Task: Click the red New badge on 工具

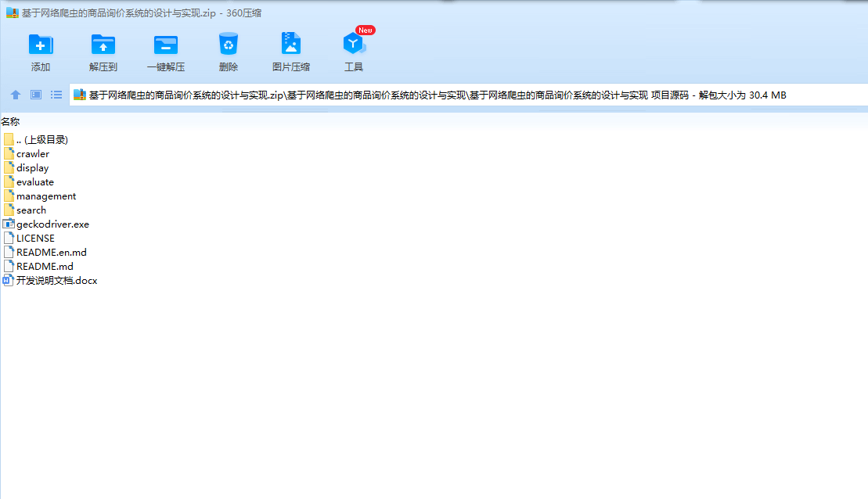Action: (366, 30)
